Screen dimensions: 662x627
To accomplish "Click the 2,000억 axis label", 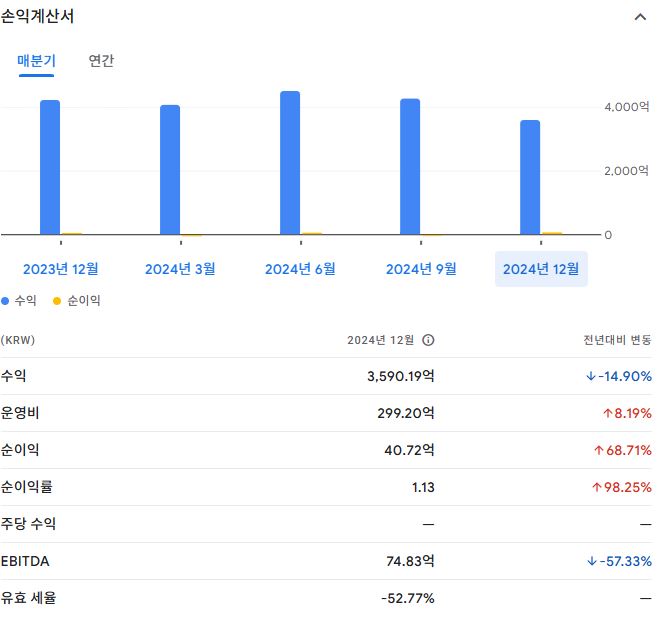I will point(626,171).
